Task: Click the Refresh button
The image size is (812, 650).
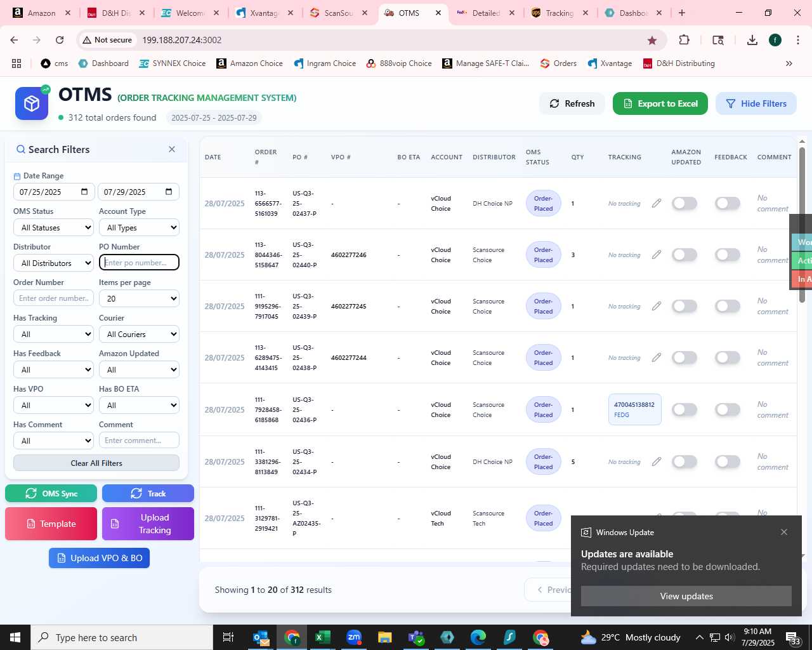Action: click(572, 103)
